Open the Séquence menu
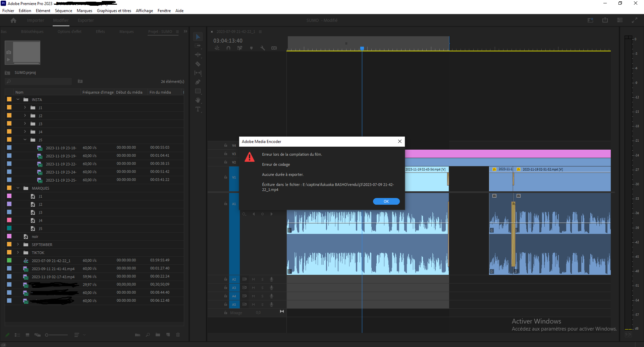 63,11
